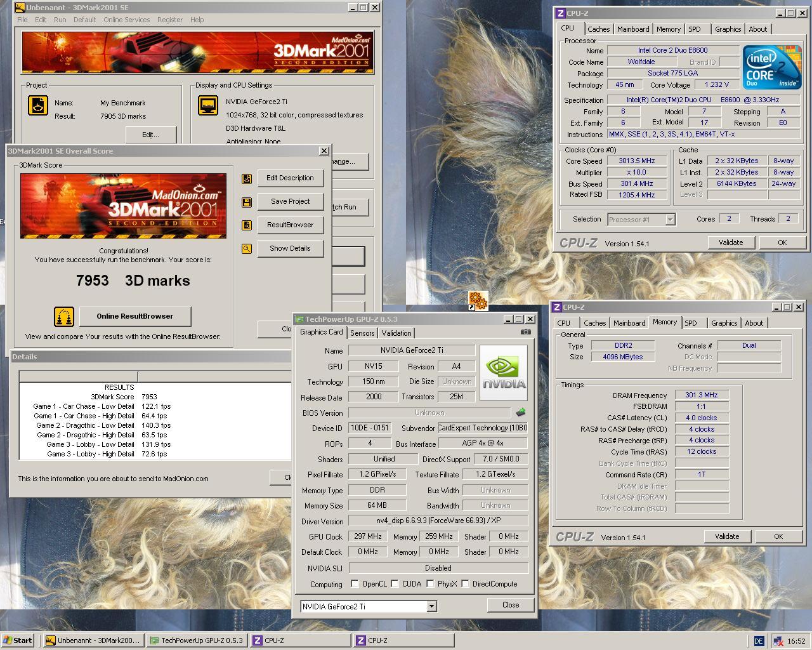Screen dimensions: 812x650
Task: Click the Edit Description icon in Overall Score window
Action: coord(247,179)
